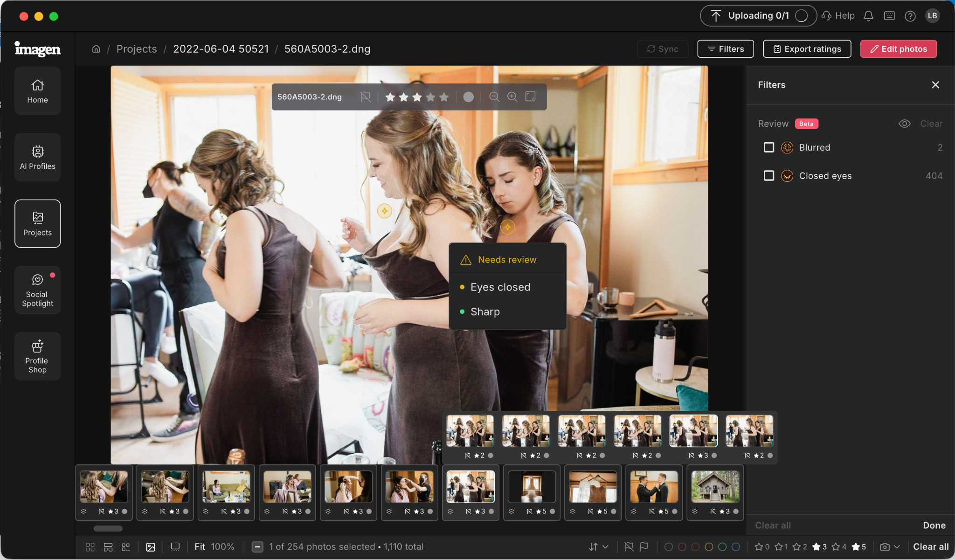This screenshot has height=560, width=955.
Task: Filter by rejected flag in bottom bar
Action: click(x=629, y=547)
